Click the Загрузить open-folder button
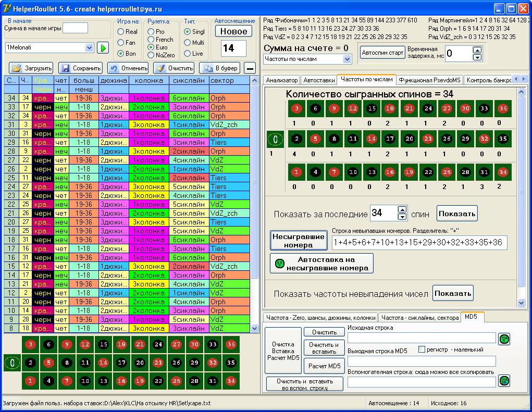 coord(31,68)
